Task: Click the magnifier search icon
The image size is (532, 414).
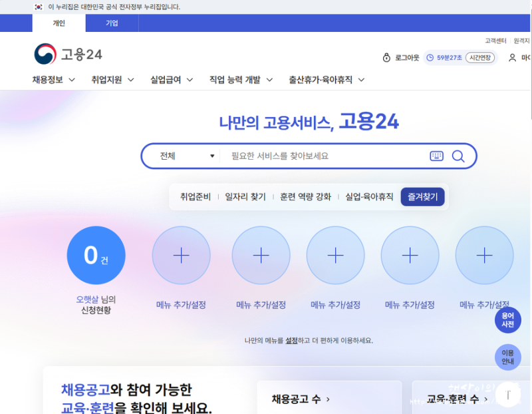Action: (458, 156)
